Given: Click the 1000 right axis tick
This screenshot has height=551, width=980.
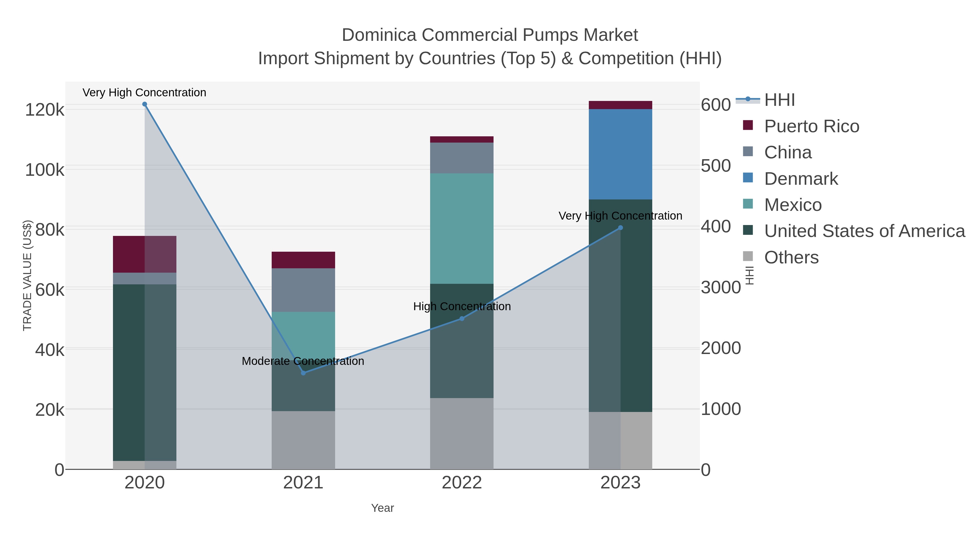Looking at the screenshot, I should [x=721, y=409].
